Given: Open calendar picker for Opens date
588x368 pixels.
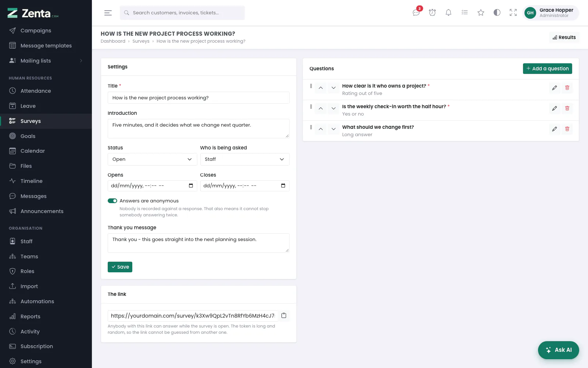Looking at the screenshot, I should (191, 185).
